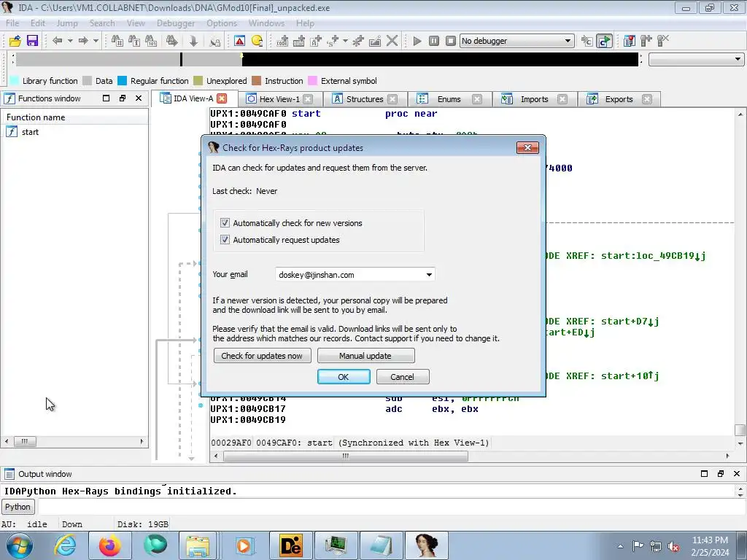Click the Open file toolbar icon

(x=15, y=41)
